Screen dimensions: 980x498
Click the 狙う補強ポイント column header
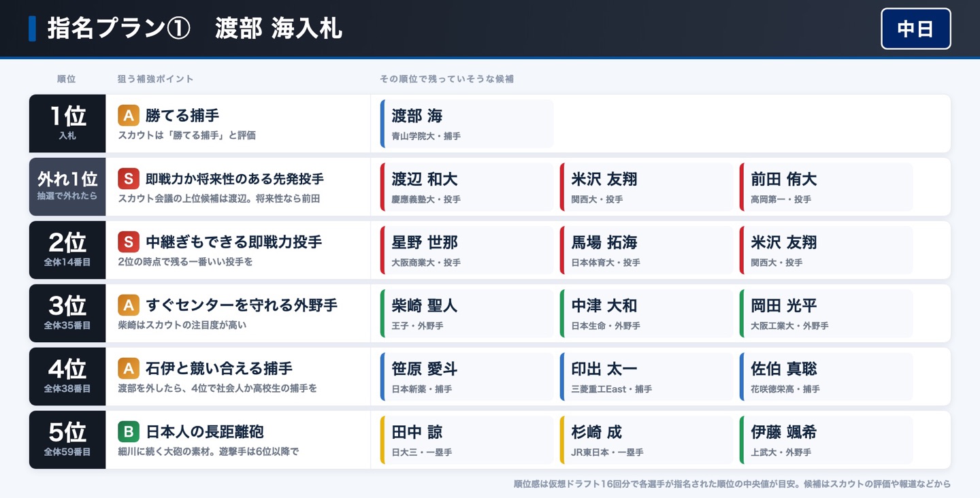[x=156, y=79]
